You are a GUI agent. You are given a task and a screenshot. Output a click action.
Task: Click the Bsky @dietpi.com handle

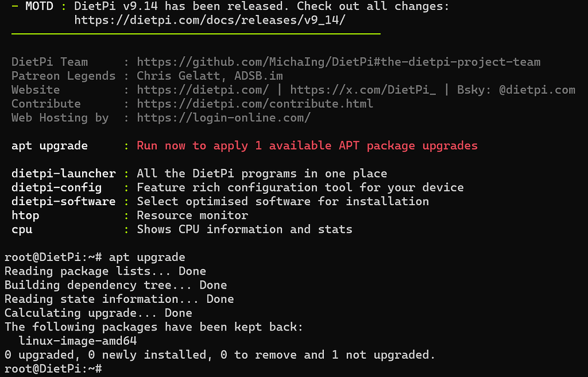[537, 90]
